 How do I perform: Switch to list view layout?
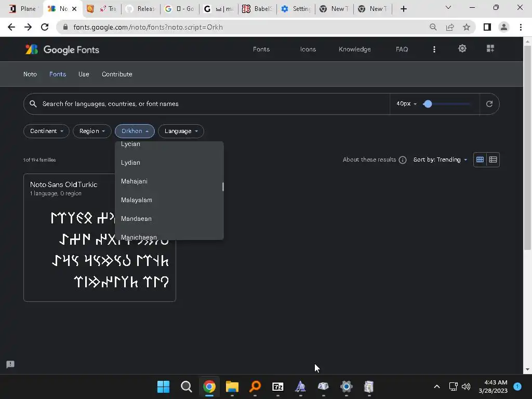(493, 159)
